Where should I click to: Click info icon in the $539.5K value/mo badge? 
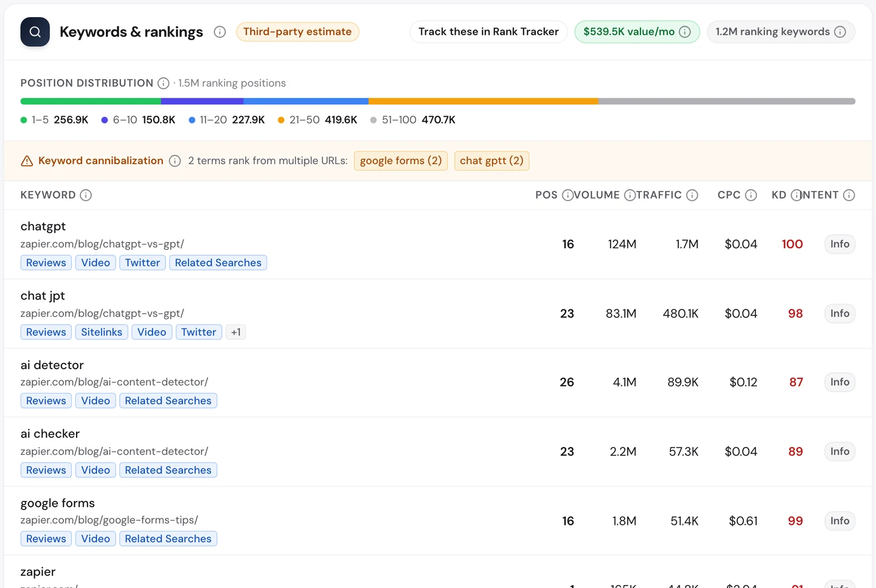[684, 32]
